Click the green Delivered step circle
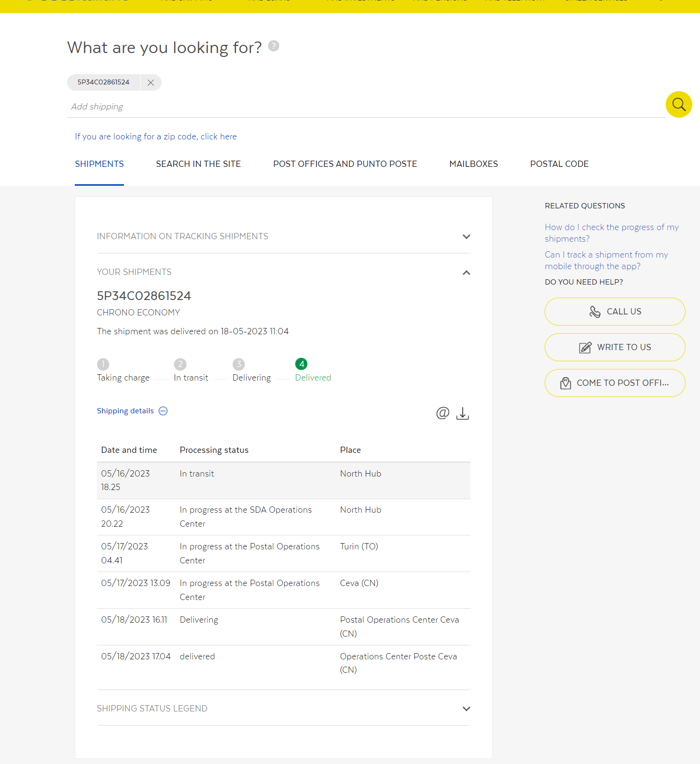This screenshot has width=700, height=764. pyautogui.click(x=302, y=364)
